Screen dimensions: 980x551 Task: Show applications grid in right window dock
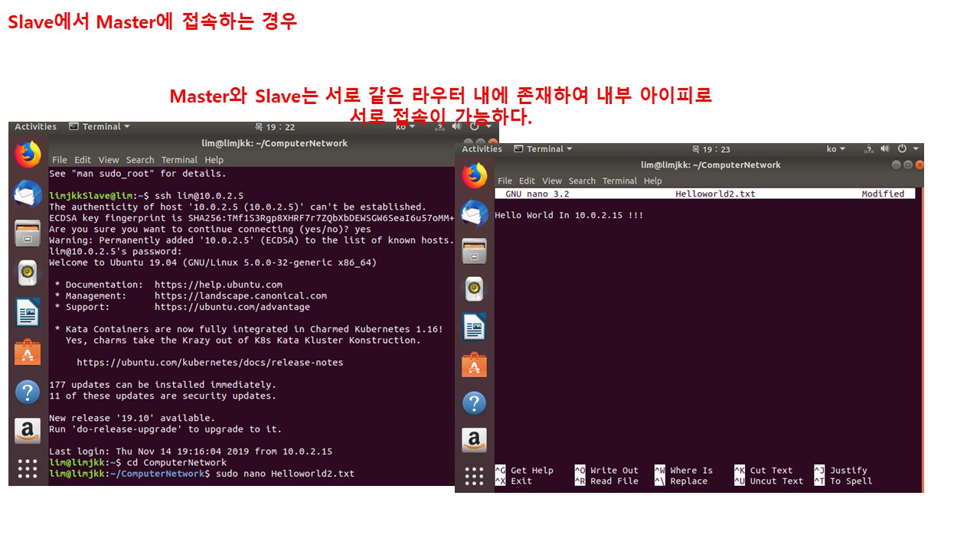[475, 475]
